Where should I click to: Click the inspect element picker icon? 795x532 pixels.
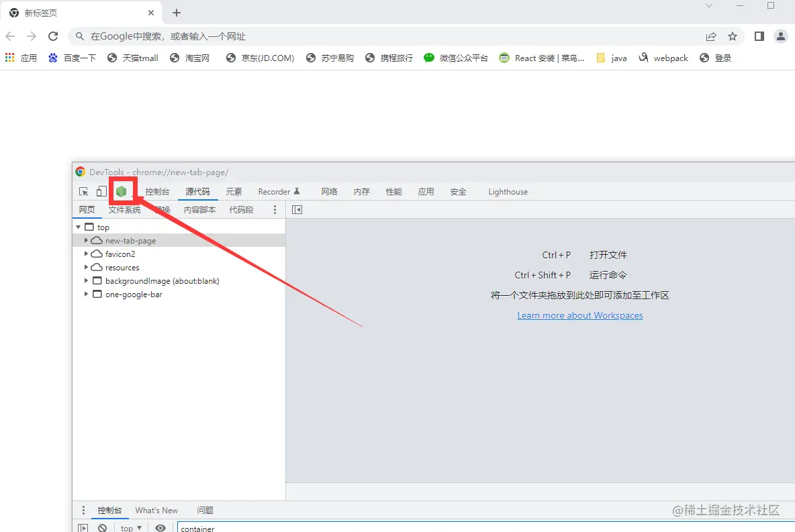coord(84,191)
